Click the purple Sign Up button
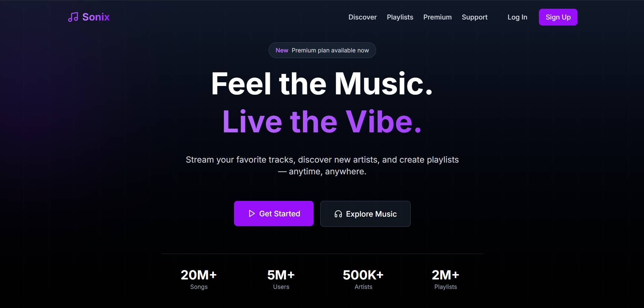Image resolution: width=644 pixels, height=308 pixels. coord(558,17)
